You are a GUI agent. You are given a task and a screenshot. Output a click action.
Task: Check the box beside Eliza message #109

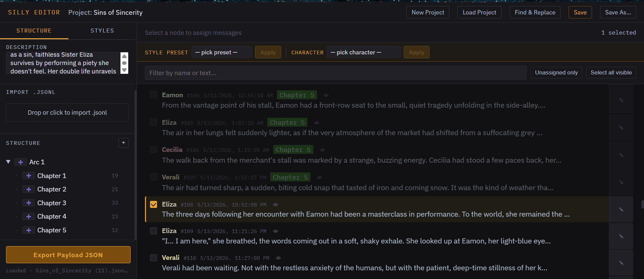tap(153, 231)
